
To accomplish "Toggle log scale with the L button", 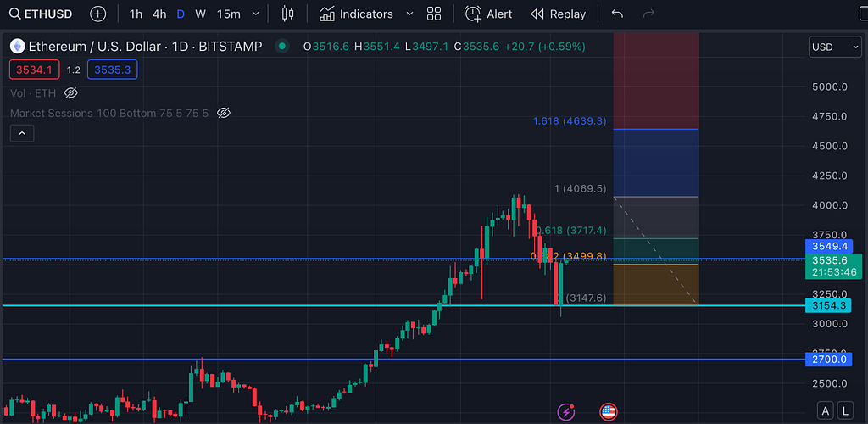I will [845, 410].
